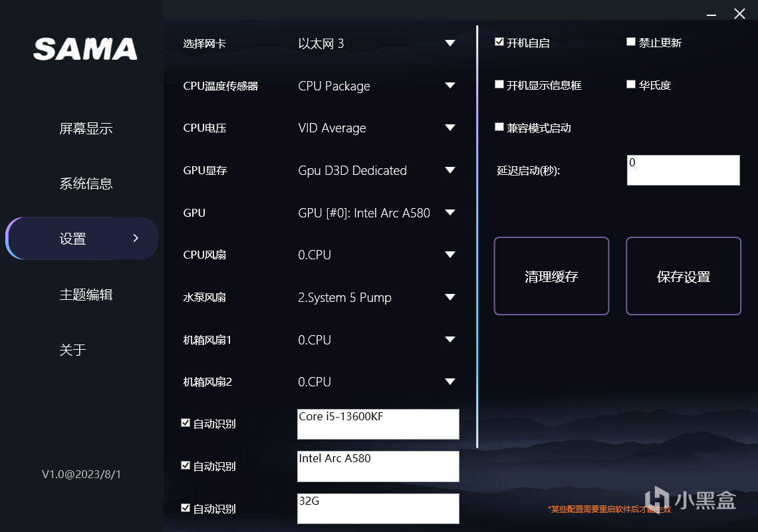The width and height of the screenshot is (758, 532).
Task: Minimize the SAMA window
Action: [710, 14]
